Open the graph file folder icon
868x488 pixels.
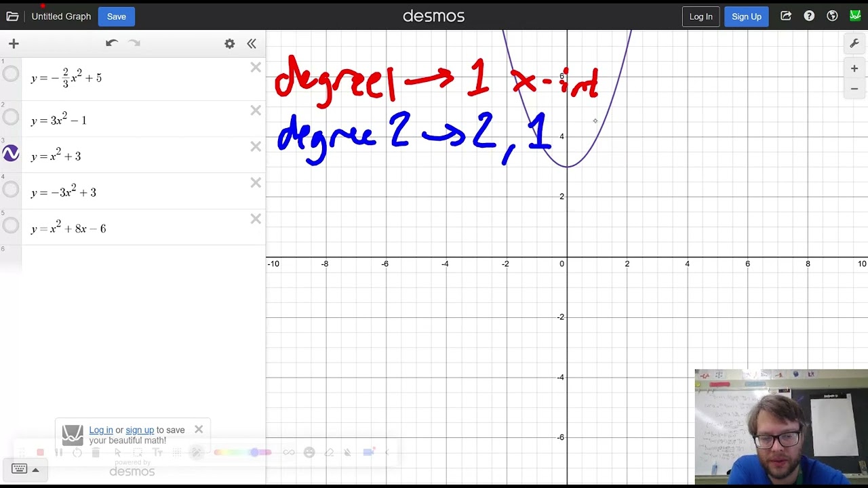pos(12,16)
